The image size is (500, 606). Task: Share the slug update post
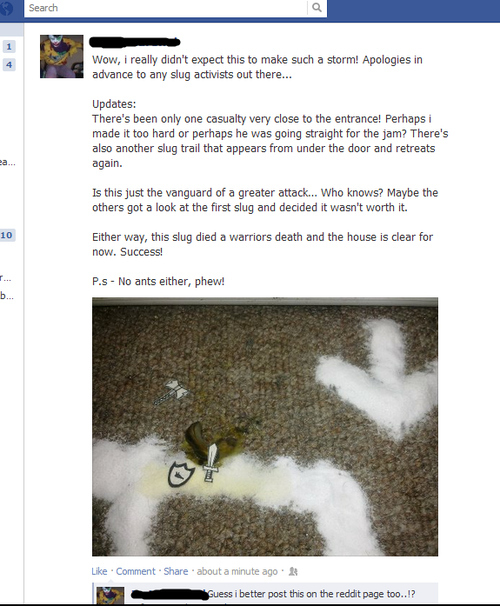176,571
